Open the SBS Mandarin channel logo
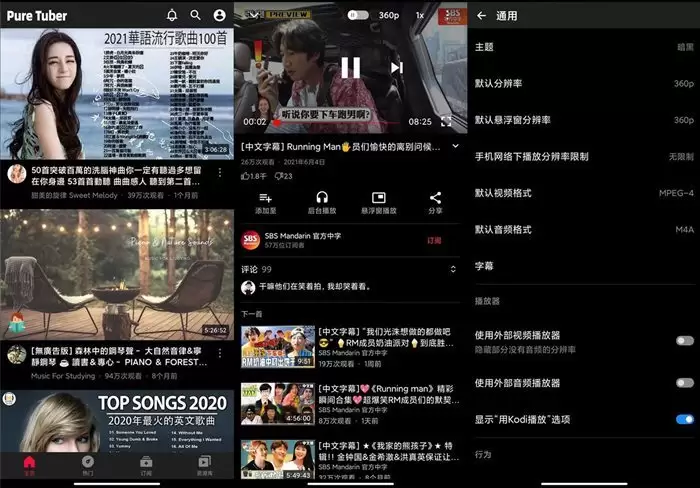This screenshot has width=700, height=488. click(x=250, y=240)
